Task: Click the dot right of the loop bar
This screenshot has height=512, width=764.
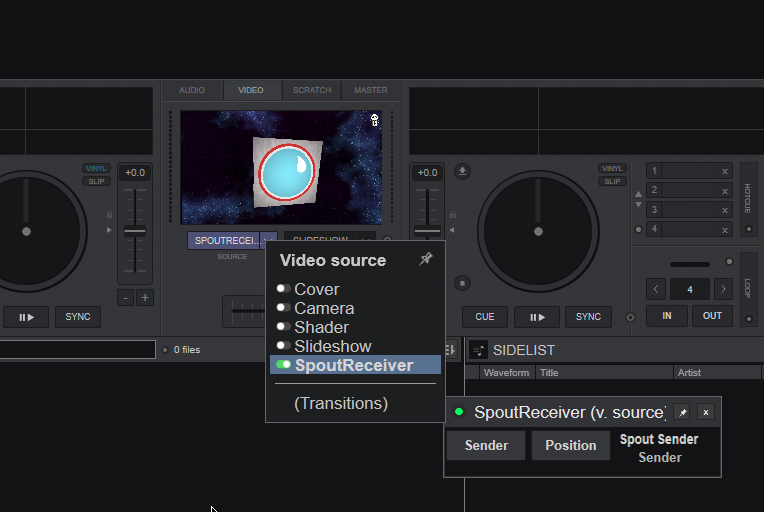Action: (x=729, y=262)
